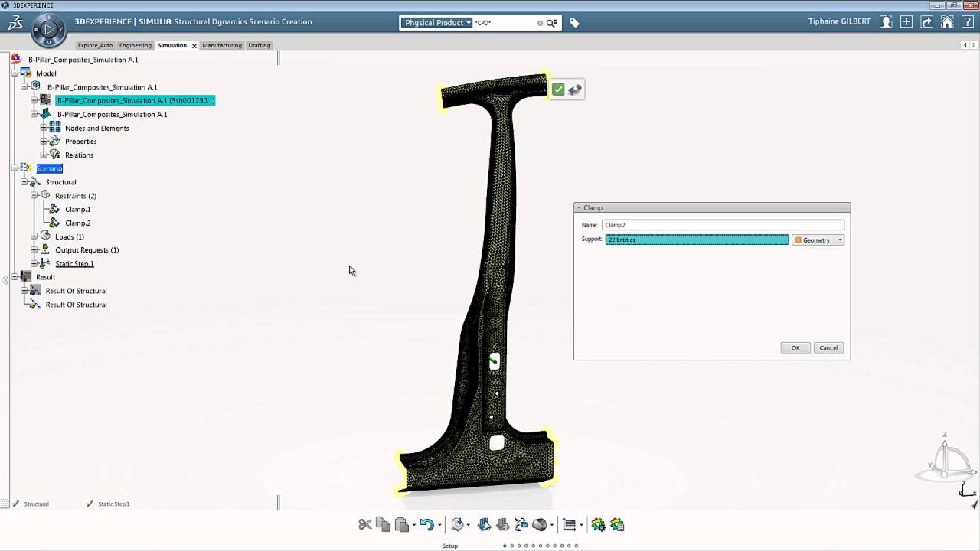This screenshot has height=551, width=980.
Task: Click the grey mesh plus icon in toolbar
Action: tap(502, 524)
